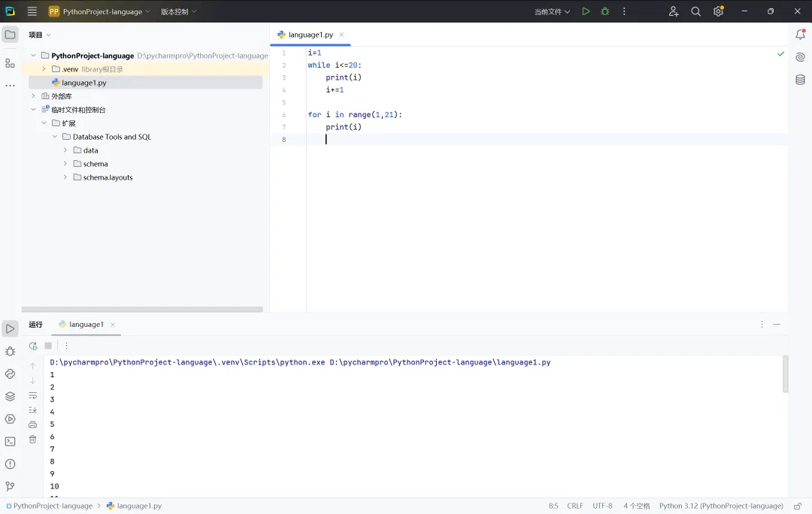This screenshot has height=514, width=812.
Task: Show more tool windows ellipsis in left bar
Action: 10,86
